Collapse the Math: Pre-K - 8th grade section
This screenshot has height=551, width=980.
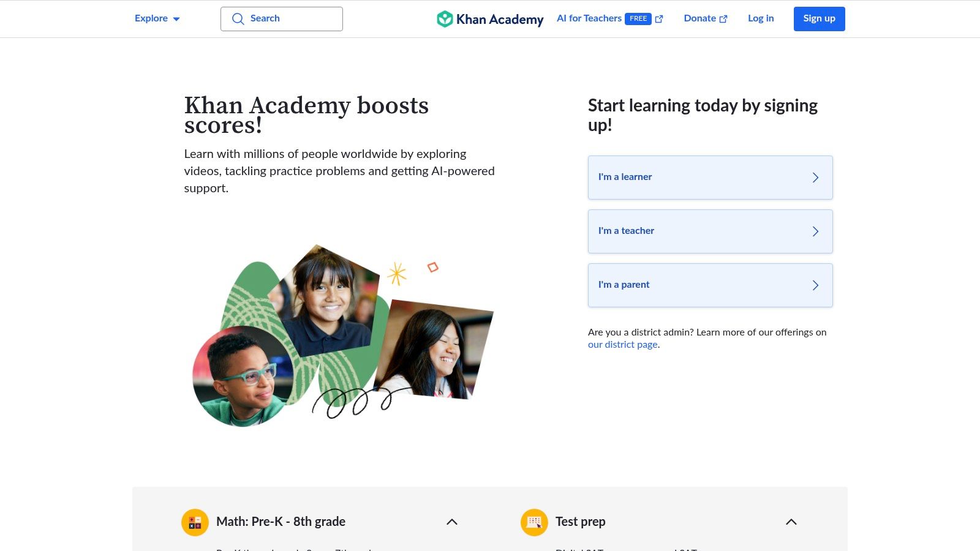[x=452, y=522]
